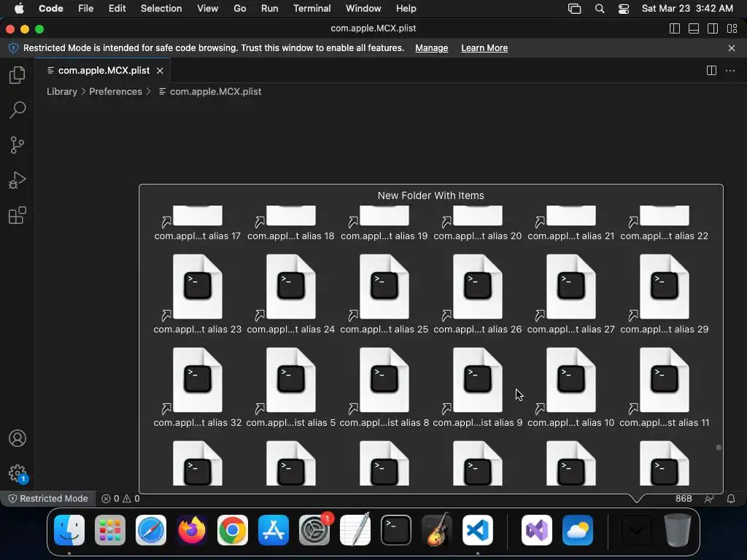Screen dimensions: 747x560
Task: Open Launchpad from the Dock
Action: [x=110, y=530]
